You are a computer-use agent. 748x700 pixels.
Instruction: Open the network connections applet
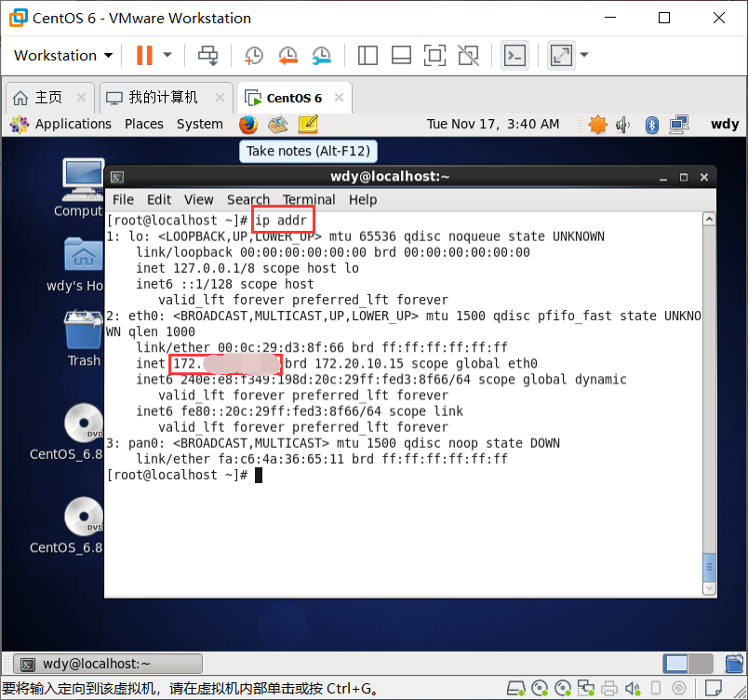point(679,125)
